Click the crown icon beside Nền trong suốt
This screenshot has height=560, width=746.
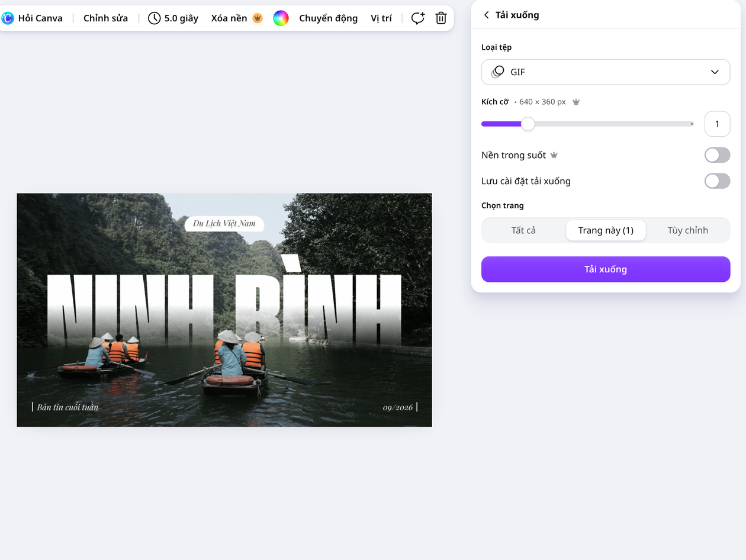[x=554, y=155]
